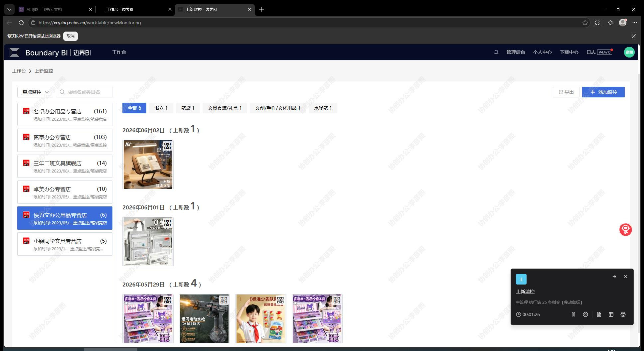
Task: Close the AI出图 - 飞书云文档 browser tab
Action: [x=90, y=9]
